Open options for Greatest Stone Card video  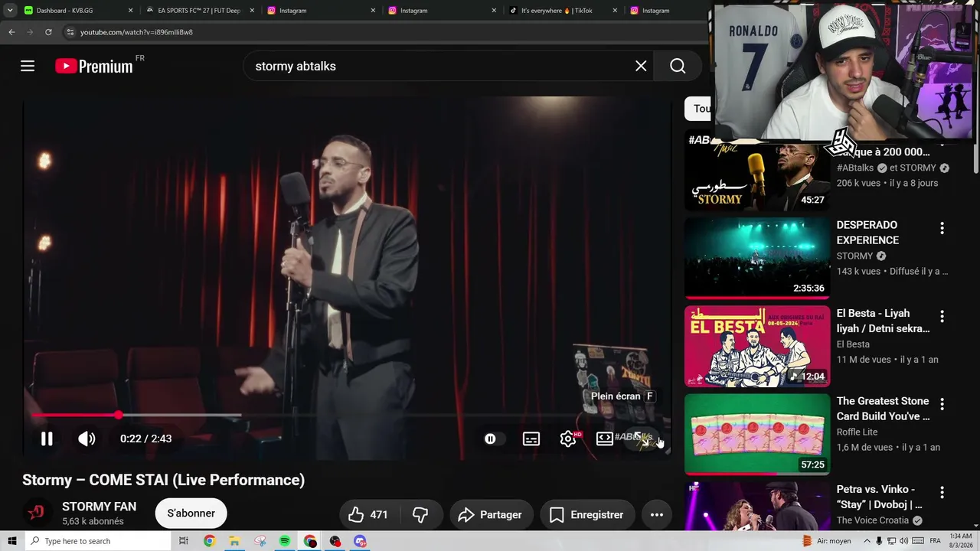(x=942, y=404)
